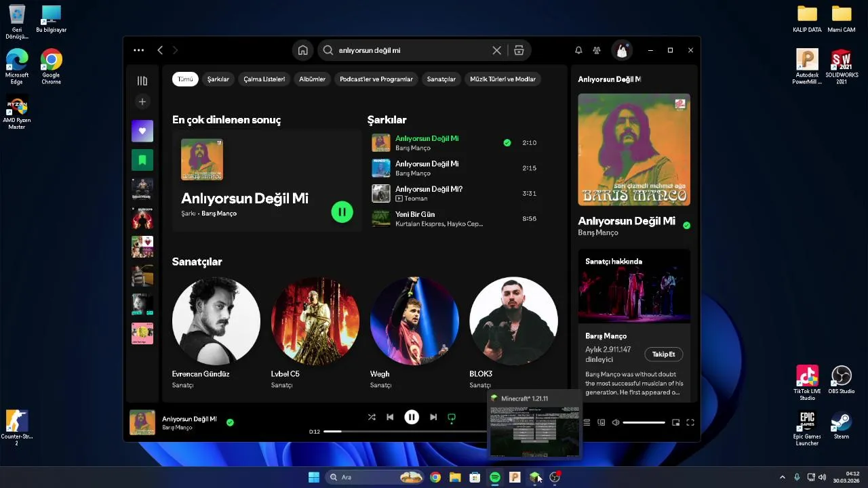Toggle saved checkmark in now-playing bar
Viewport: 868px width, 488px height.
[230, 422]
